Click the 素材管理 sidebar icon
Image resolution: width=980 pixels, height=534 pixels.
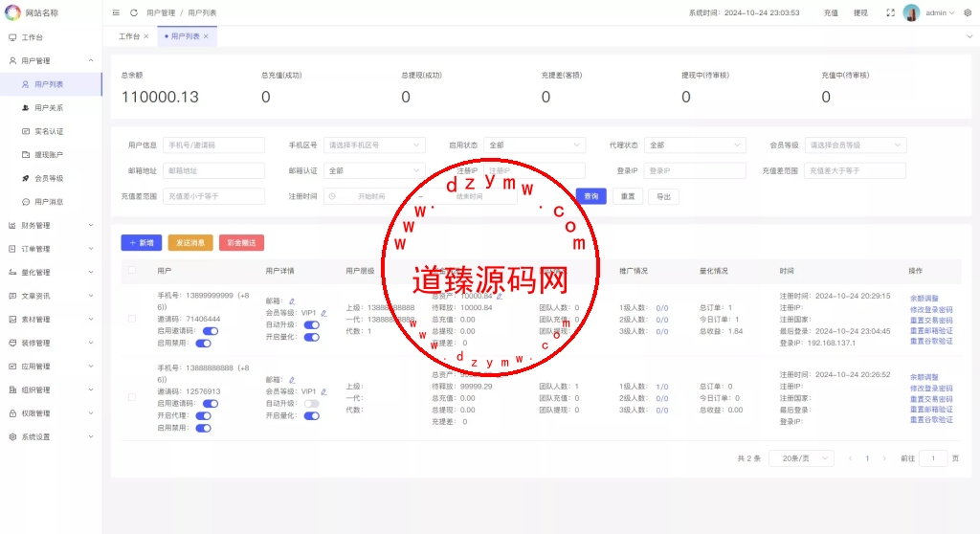12,320
